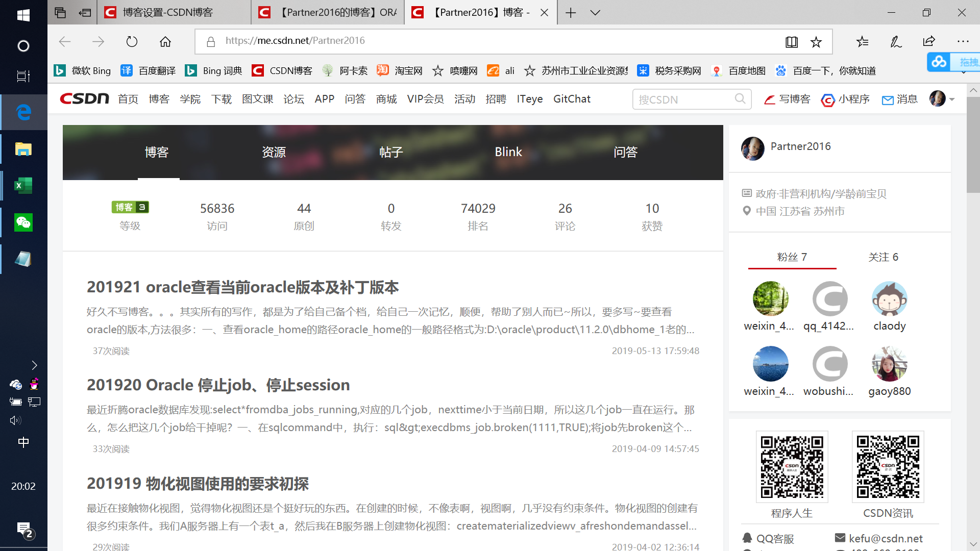
Task: Open the post 201920 Oracle 停止job、停止session
Action: 218,385
